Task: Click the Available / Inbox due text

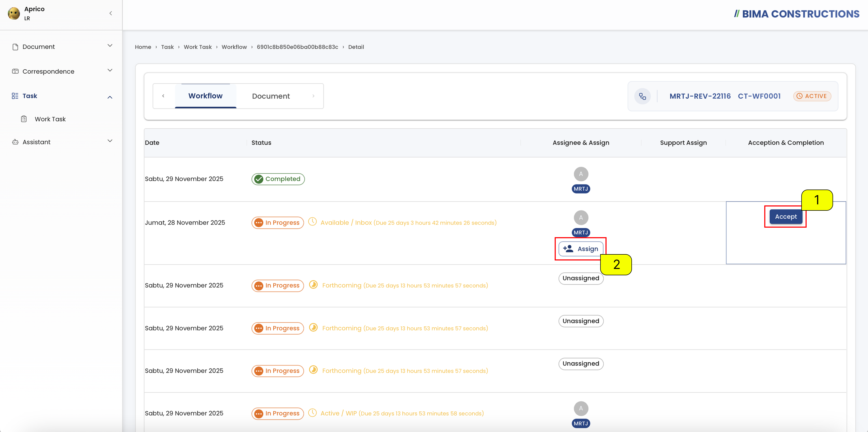Action: click(x=408, y=222)
